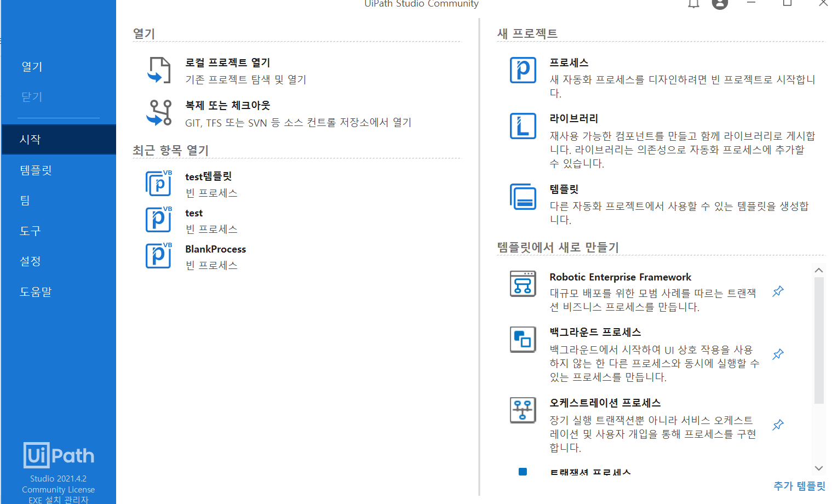Click the template list scrollbar thumb
The height and width of the screenshot is (504, 832).
[x=819, y=340]
